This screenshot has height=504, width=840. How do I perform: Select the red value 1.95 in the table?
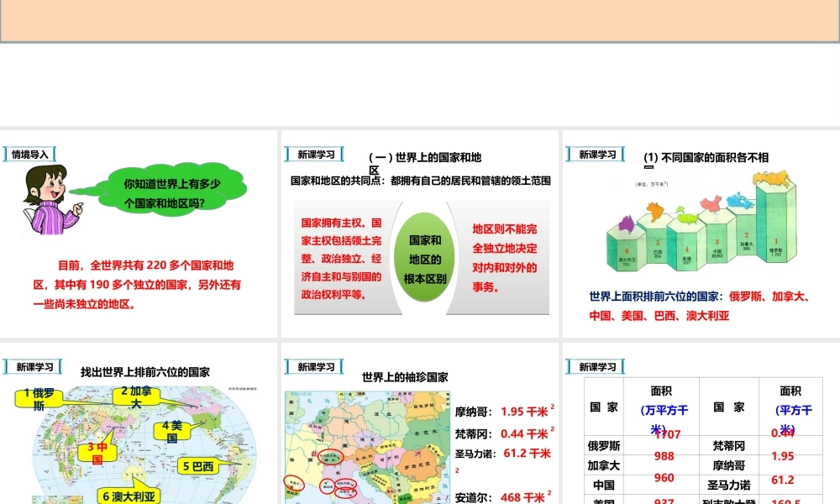(783, 456)
